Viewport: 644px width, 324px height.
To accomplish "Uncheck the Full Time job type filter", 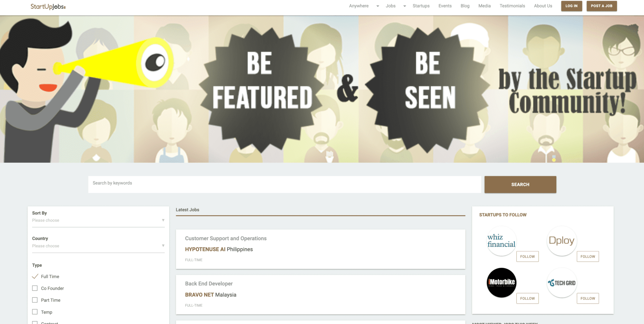I will (35, 276).
